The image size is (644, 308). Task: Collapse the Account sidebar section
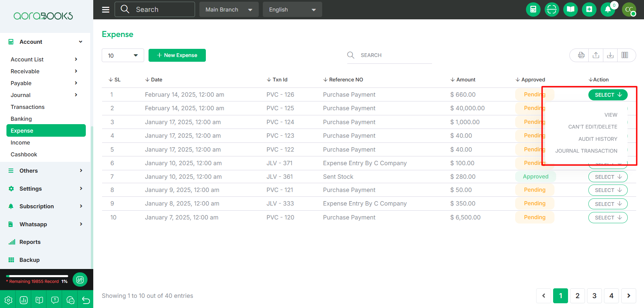click(x=46, y=42)
